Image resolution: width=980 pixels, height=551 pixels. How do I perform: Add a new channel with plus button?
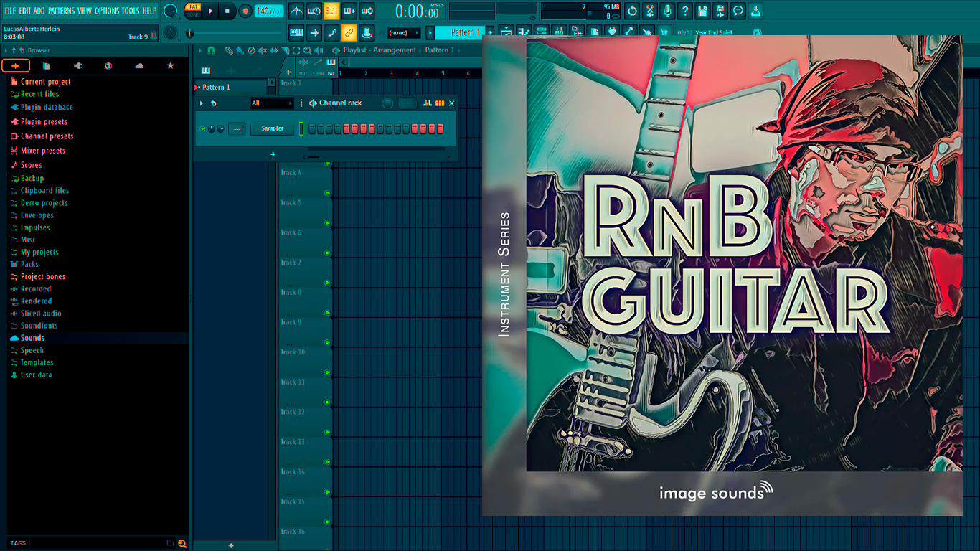[273, 154]
